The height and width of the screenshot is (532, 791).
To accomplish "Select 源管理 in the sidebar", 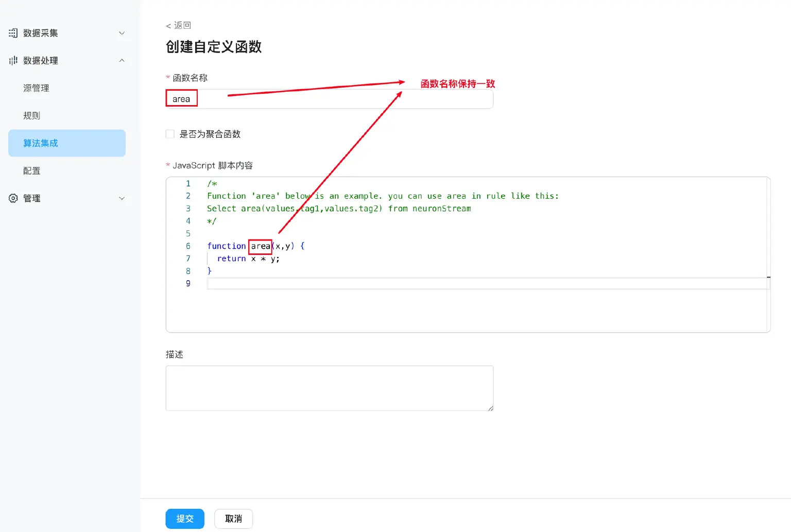I will (37, 88).
